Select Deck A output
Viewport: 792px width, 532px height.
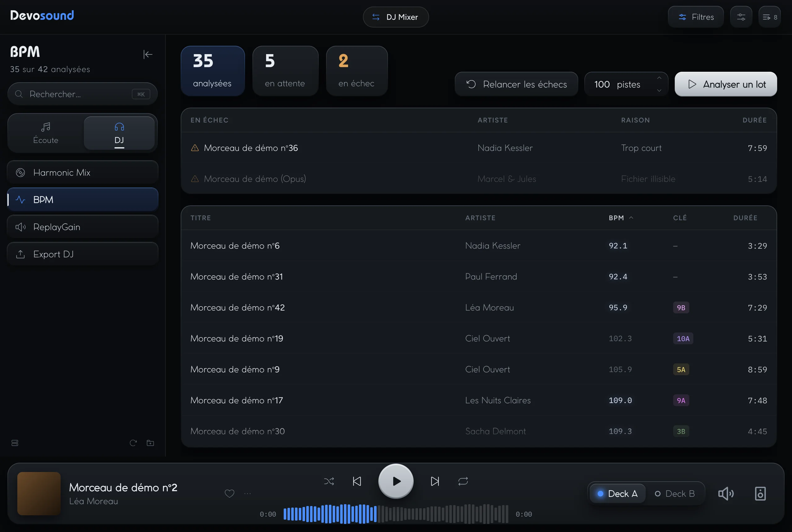pos(618,493)
